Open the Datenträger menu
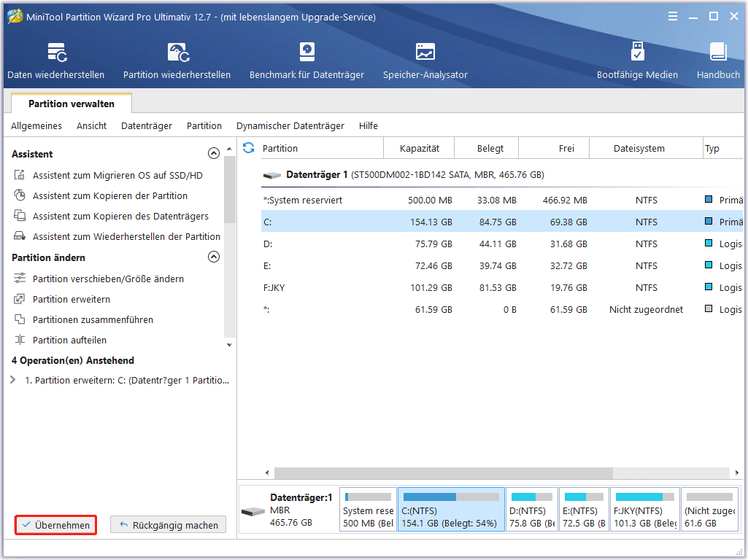The image size is (748, 560). tap(146, 126)
